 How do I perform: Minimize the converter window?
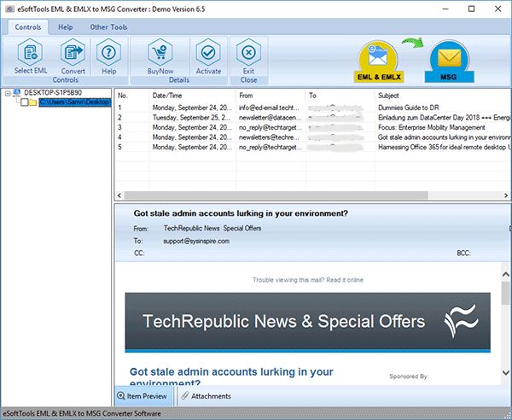(x=445, y=9)
